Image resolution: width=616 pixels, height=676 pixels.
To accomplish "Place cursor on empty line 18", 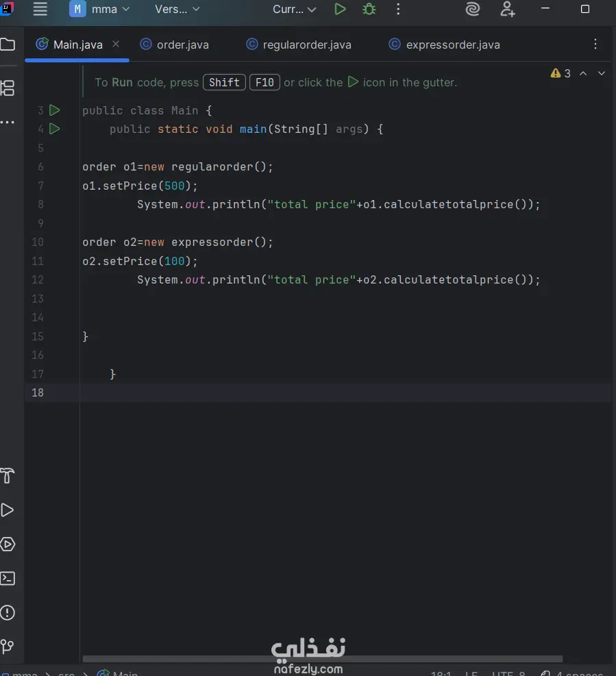I will pyautogui.click(x=345, y=392).
